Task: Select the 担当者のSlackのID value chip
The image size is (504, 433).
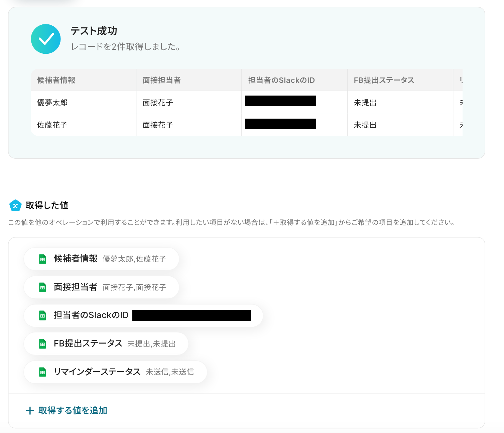Action: coord(143,315)
